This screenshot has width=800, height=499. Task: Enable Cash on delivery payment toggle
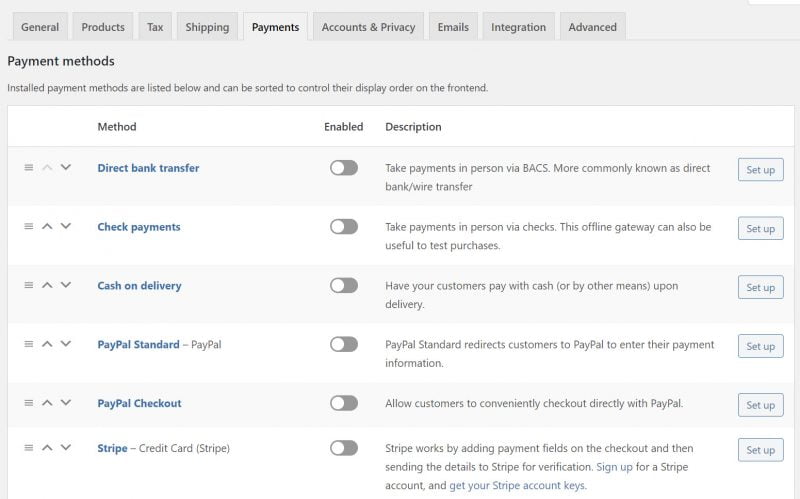[343, 286]
